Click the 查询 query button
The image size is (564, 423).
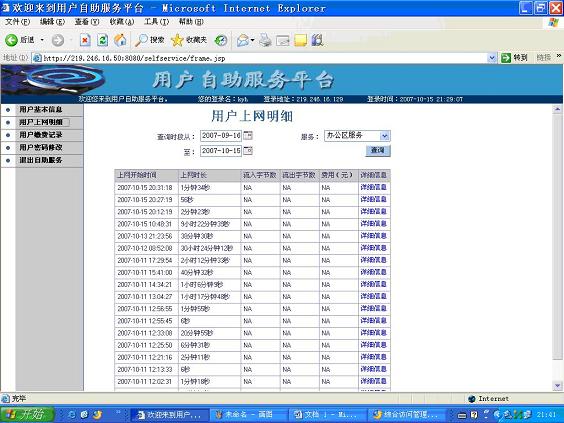(378, 150)
